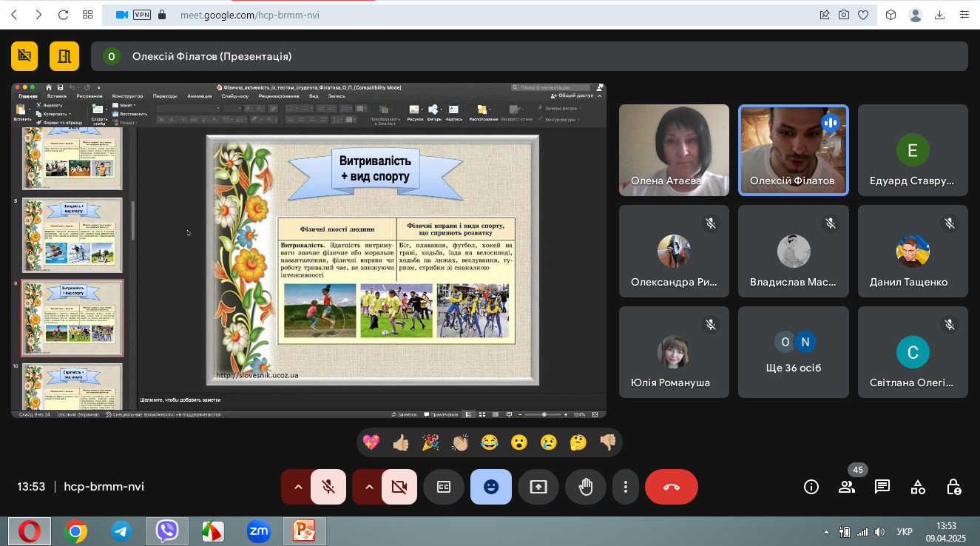Leave the call

pos(672,487)
